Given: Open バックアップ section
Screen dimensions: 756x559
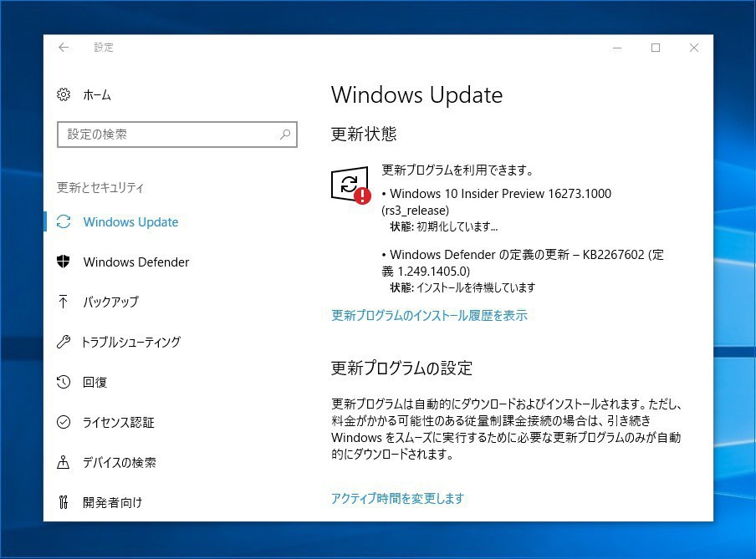Looking at the screenshot, I should (x=110, y=302).
